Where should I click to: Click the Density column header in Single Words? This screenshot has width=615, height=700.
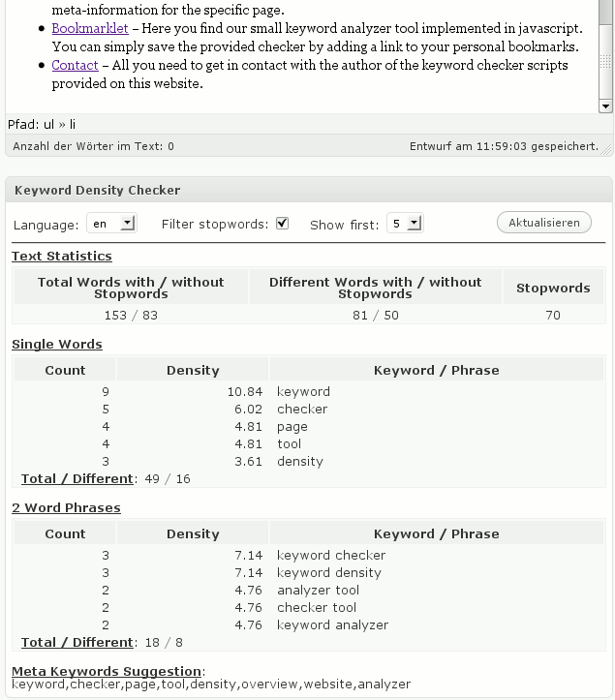[x=193, y=370]
